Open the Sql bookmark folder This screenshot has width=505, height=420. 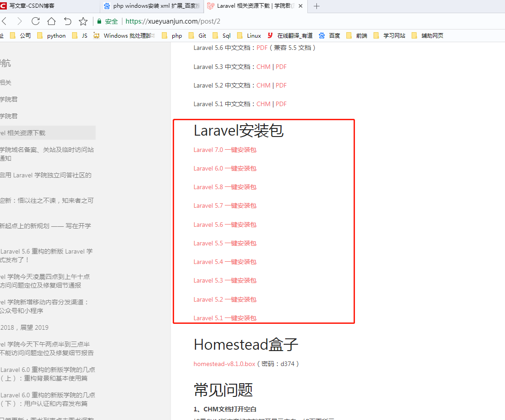tap(222, 35)
